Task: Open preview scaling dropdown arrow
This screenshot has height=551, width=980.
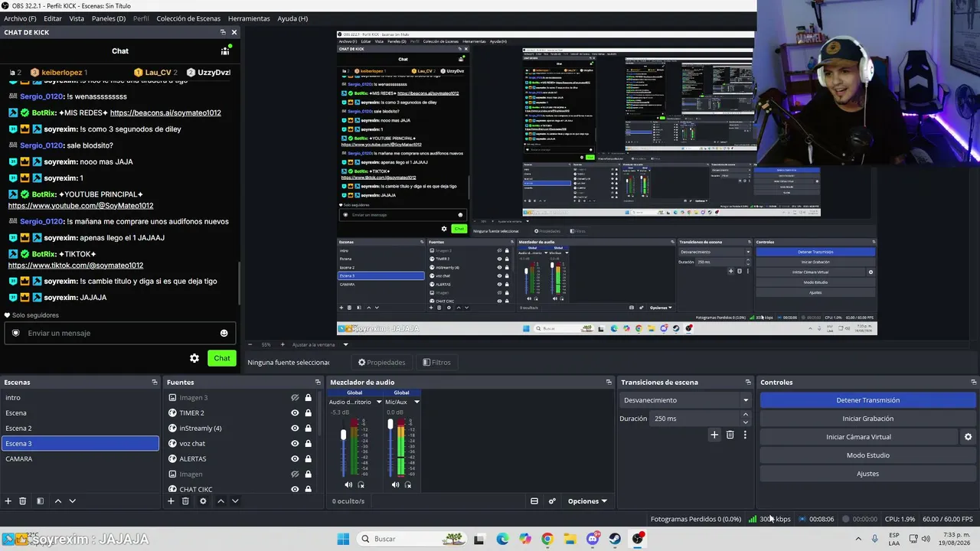Action: click(345, 344)
